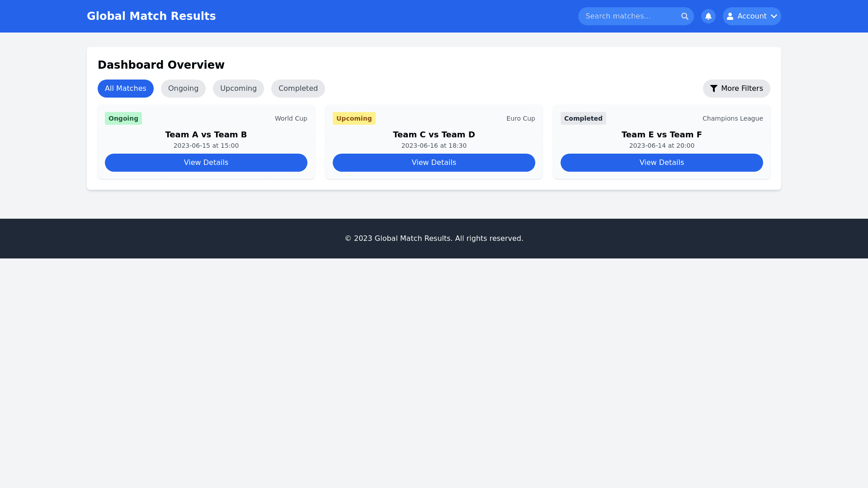Expand the Account dropdown chevron
Image resolution: width=868 pixels, height=488 pixels.
(x=774, y=16)
